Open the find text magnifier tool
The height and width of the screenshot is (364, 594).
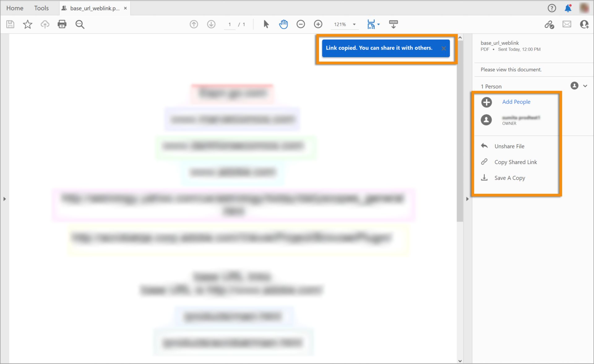tap(80, 24)
